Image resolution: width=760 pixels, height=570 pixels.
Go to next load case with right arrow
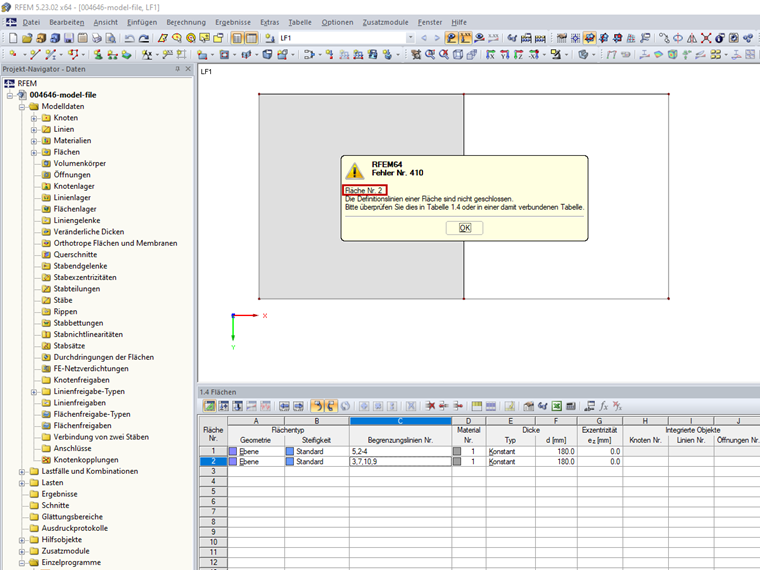pos(437,38)
